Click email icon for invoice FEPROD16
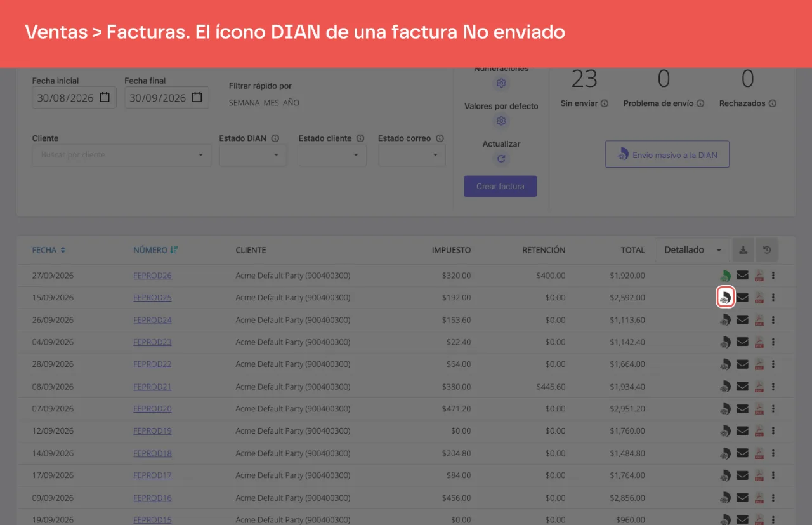This screenshot has width=812, height=525. point(742,498)
